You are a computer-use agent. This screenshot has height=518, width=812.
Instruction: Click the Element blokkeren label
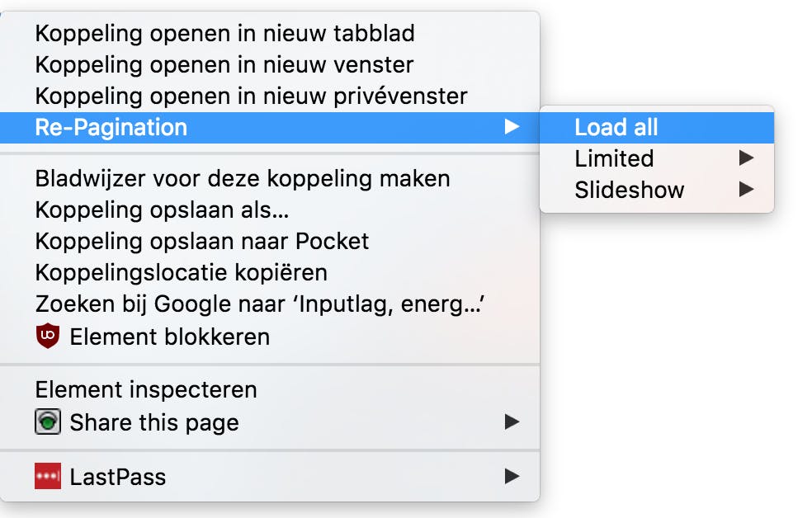[169, 337]
